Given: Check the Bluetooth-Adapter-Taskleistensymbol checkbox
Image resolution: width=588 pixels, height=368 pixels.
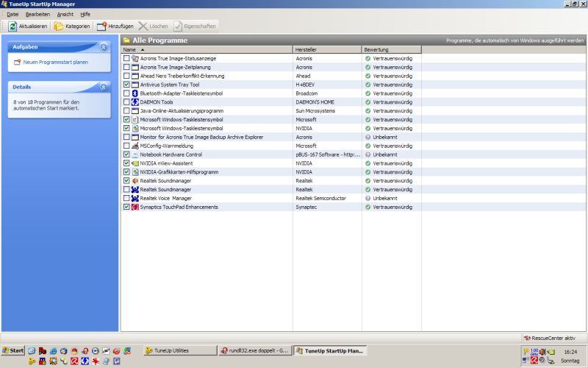Looking at the screenshot, I should coord(126,93).
